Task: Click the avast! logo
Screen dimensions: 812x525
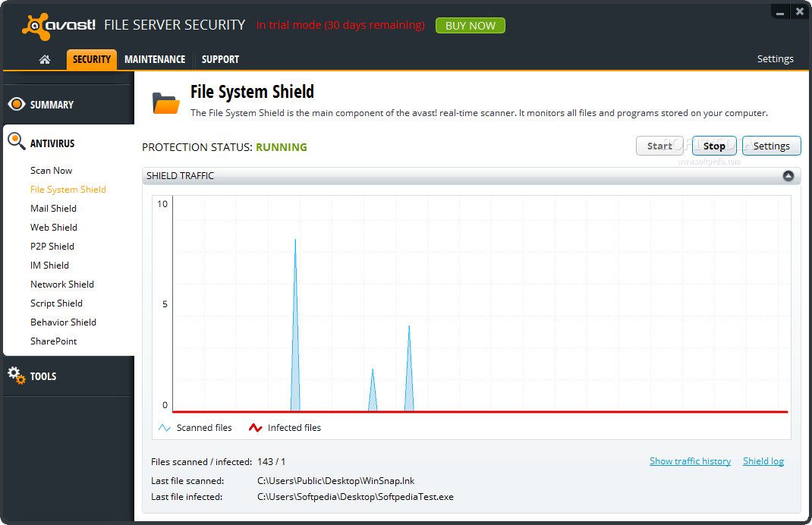Action: tap(58, 26)
